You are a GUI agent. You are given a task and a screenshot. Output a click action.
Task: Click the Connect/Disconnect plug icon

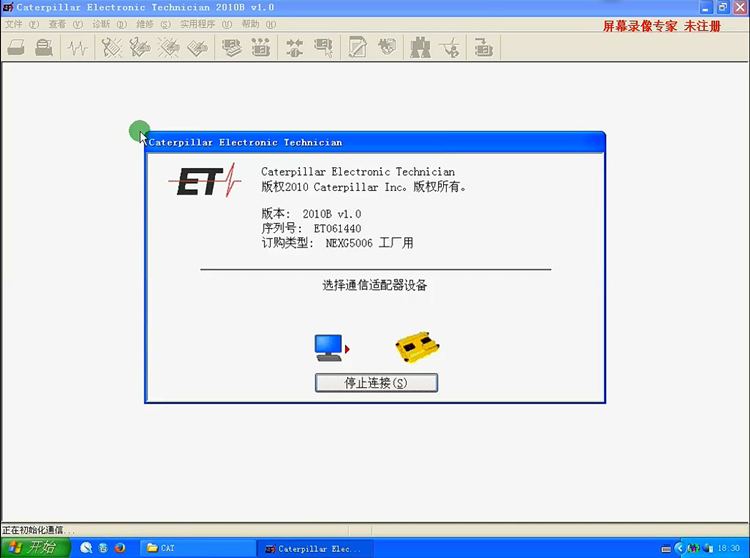click(294, 48)
